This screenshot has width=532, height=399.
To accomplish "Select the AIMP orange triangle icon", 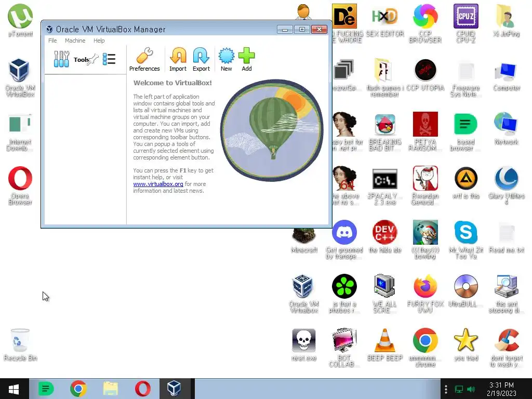I will [466, 182].
